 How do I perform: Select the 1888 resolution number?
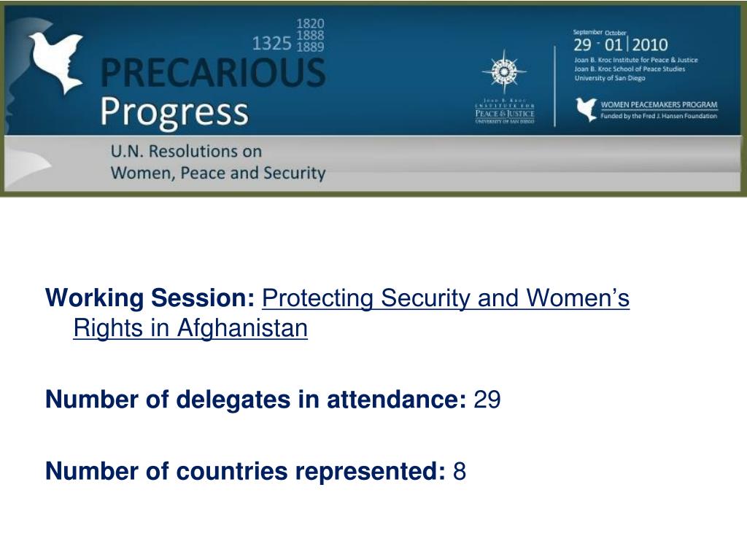coord(310,35)
